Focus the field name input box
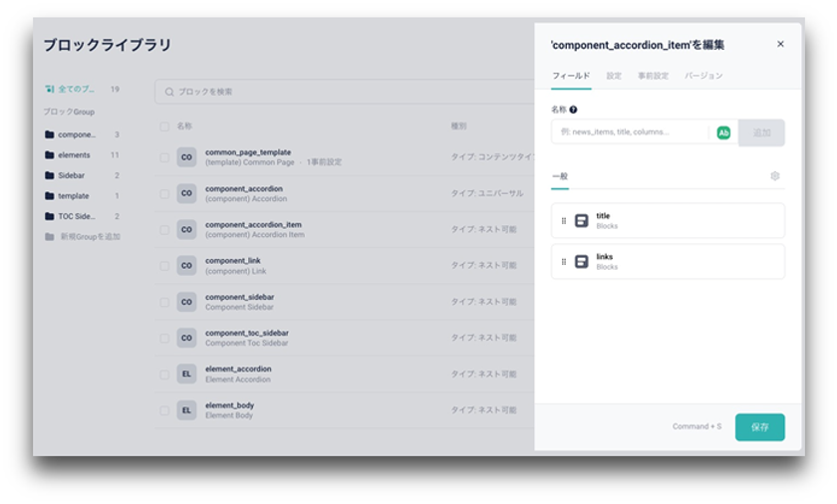837x504 pixels. point(630,132)
